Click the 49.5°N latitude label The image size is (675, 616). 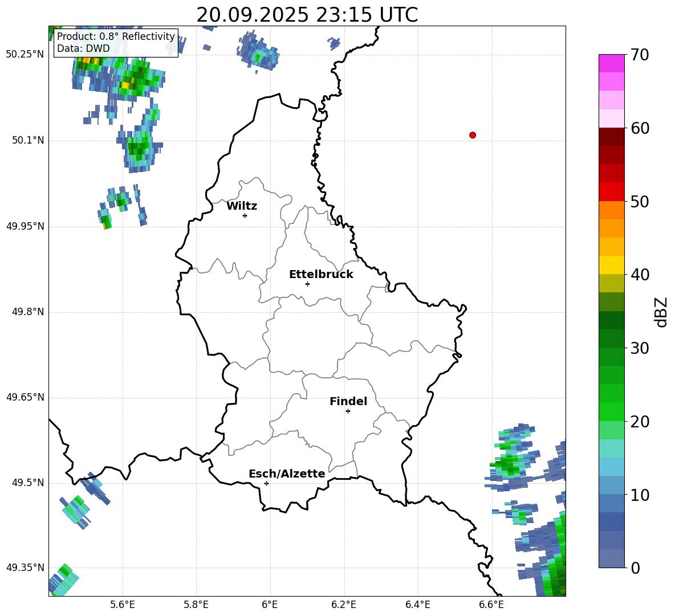click(28, 483)
